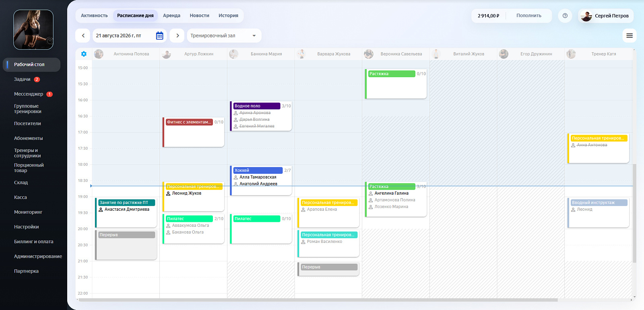Open the Водное поло event card
644x310 pixels.
[x=261, y=116]
